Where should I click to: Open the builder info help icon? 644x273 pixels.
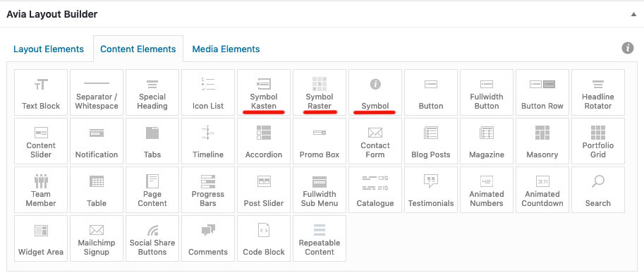628,48
